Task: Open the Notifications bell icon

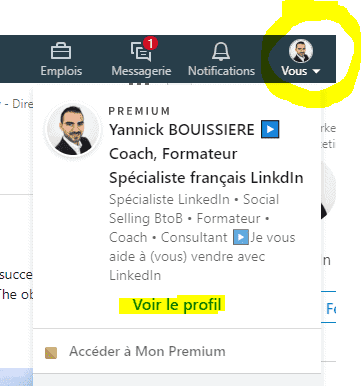Action: [x=221, y=52]
